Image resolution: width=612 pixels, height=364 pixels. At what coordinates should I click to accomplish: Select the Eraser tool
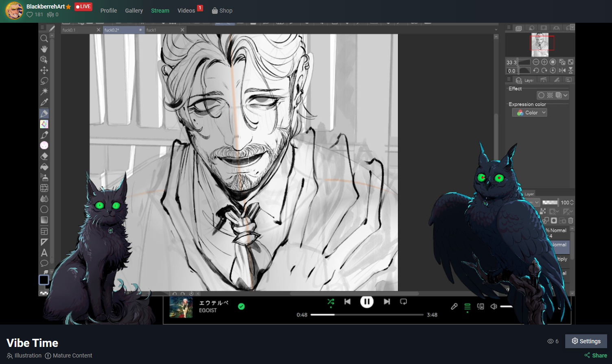point(44,156)
